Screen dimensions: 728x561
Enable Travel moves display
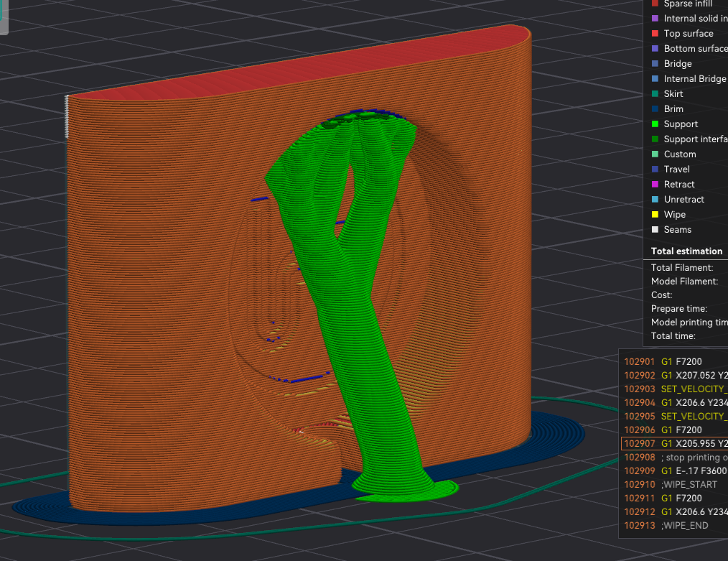point(676,170)
